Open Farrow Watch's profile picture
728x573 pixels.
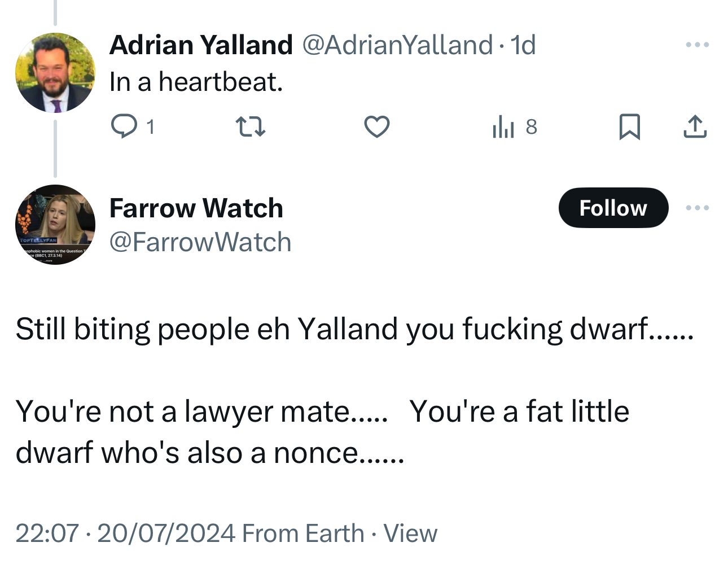tap(55, 224)
